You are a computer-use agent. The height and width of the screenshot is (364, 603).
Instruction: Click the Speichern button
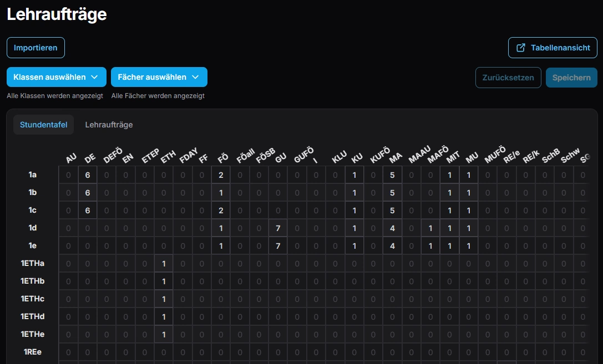(x=571, y=78)
